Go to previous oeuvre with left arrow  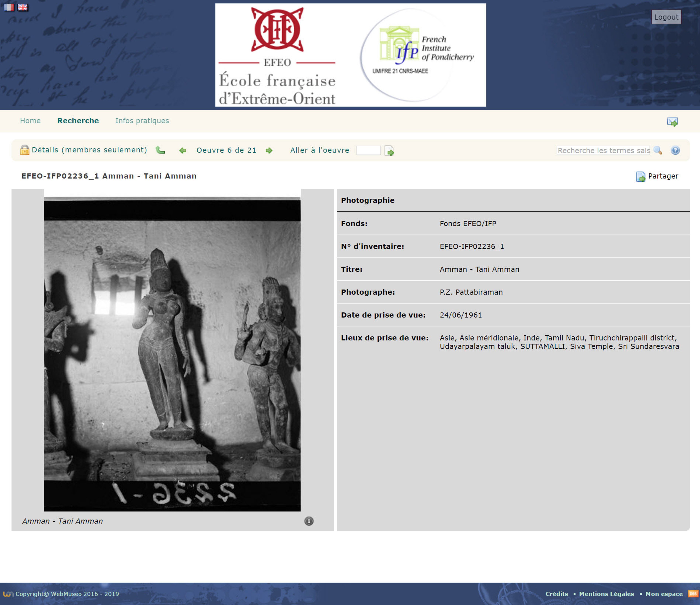[182, 150]
